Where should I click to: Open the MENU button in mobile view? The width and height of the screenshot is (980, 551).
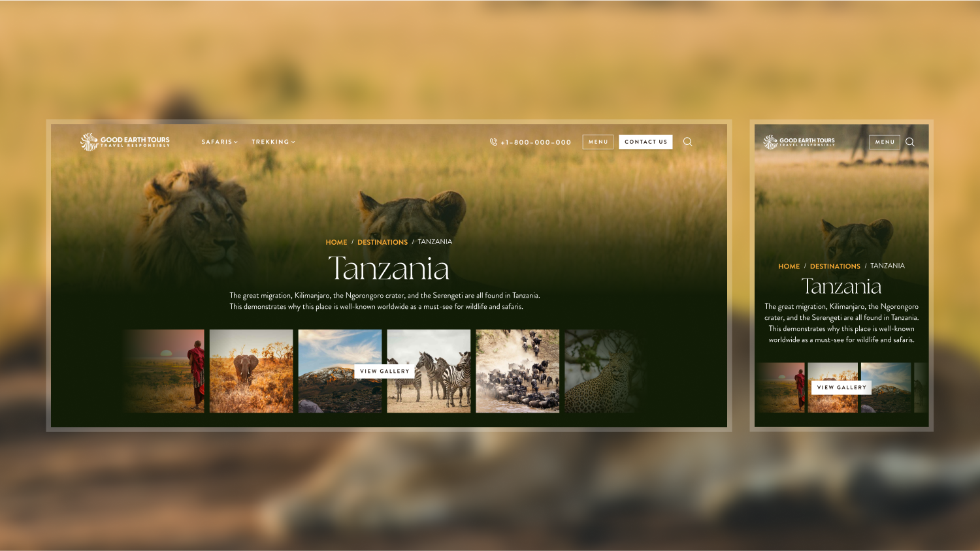885,142
